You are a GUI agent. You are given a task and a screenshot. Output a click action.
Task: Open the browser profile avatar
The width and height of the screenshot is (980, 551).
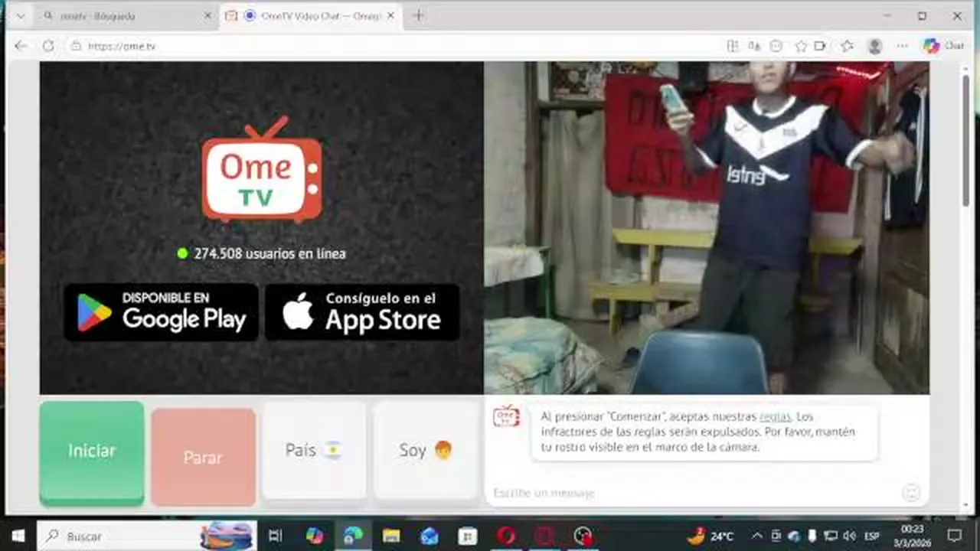[x=874, y=46]
